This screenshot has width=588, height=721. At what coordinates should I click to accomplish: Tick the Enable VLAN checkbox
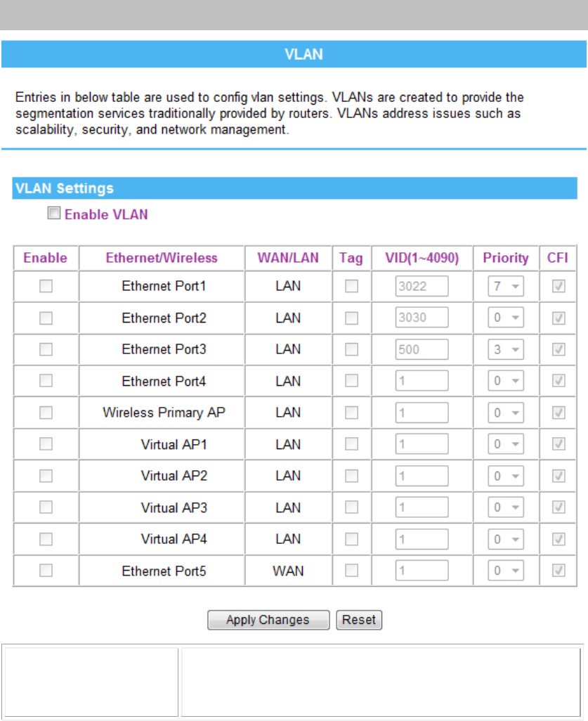[54, 213]
